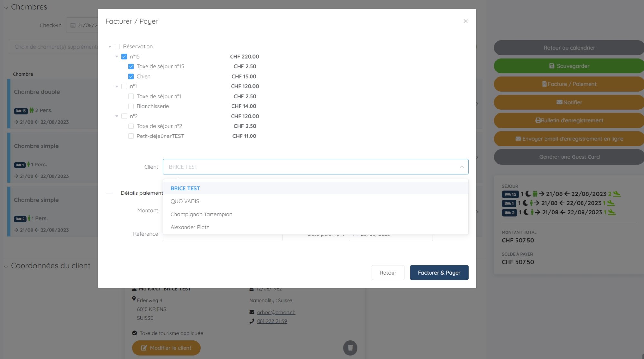This screenshot has height=359, width=644.
Task: Click the room 15 bed badge in Séjour
Action: pyautogui.click(x=510, y=194)
